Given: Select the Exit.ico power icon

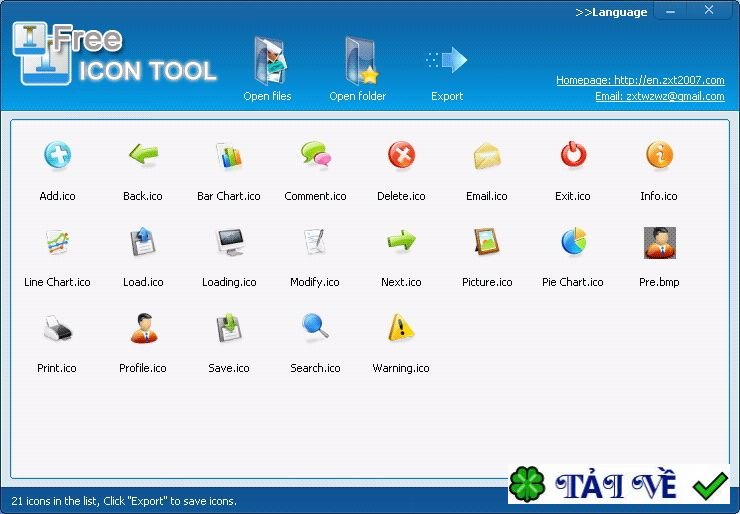Looking at the screenshot, I should click(x=573, y=154).
